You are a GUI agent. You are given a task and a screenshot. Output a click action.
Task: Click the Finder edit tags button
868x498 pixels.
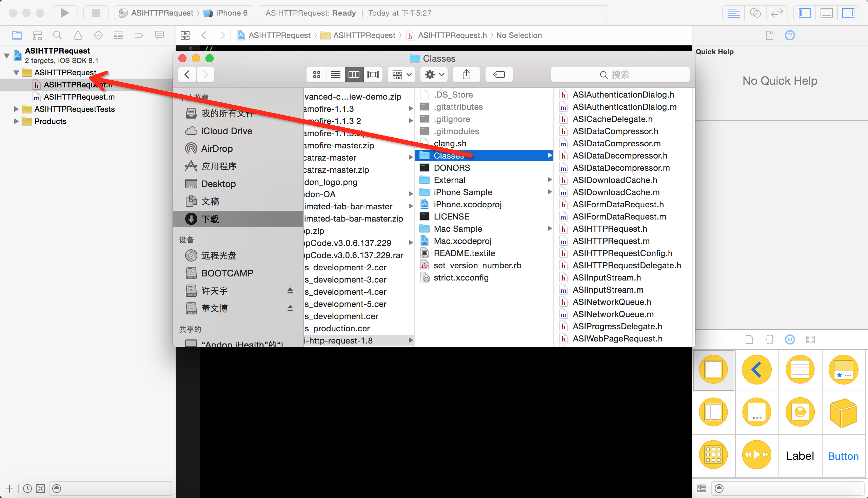coord(499,75)
